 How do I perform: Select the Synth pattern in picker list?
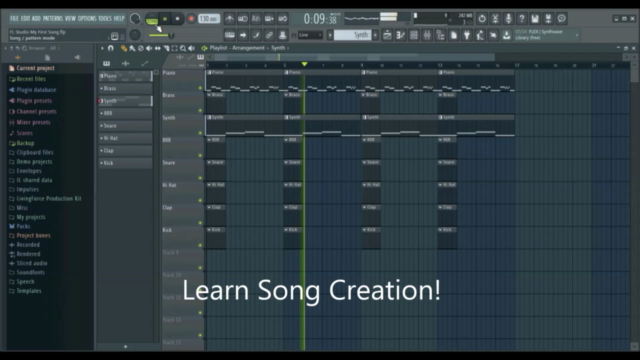[x=126, y=101]
